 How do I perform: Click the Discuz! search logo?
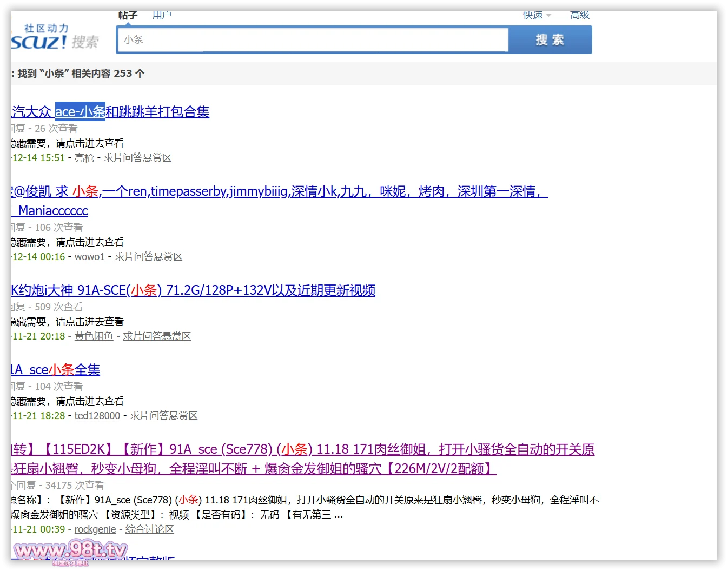pos(54,37)
